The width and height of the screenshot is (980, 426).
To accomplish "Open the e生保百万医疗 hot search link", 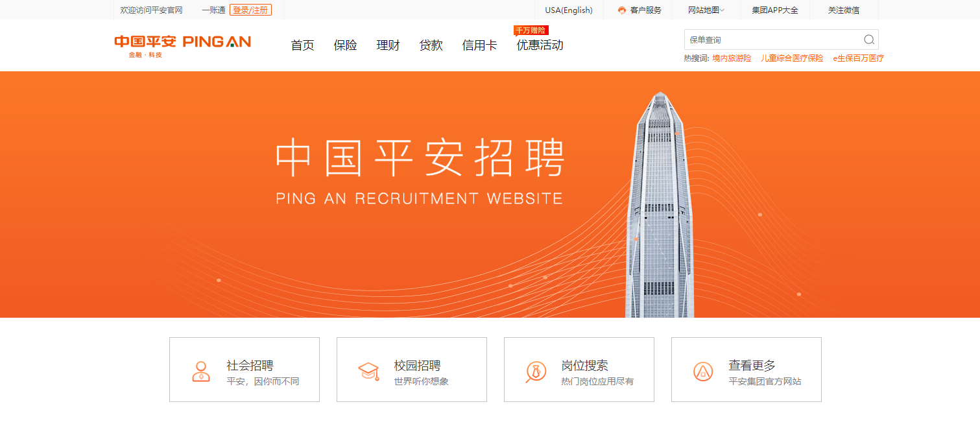I will pyautogui.click(x=859, y=58).
